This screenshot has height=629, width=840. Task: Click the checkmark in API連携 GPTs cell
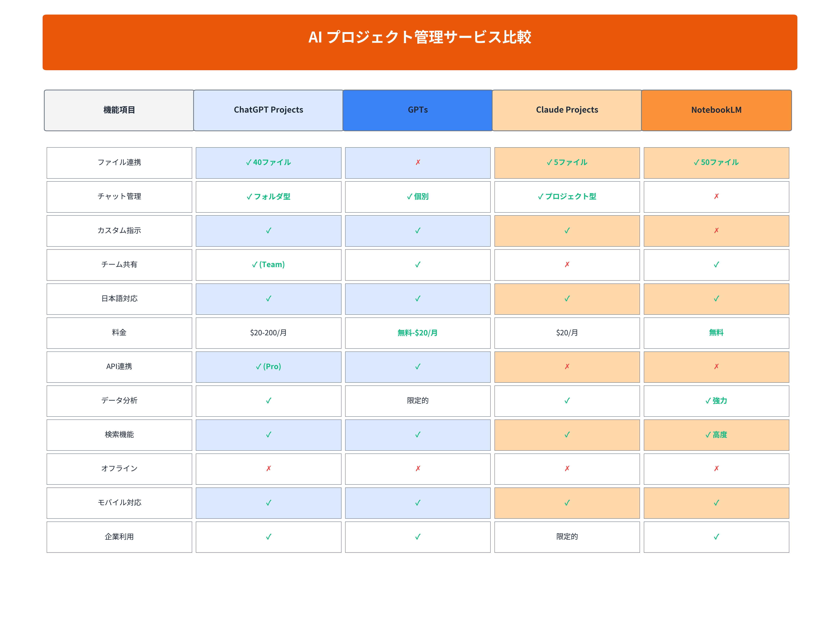tap(418, 366)
